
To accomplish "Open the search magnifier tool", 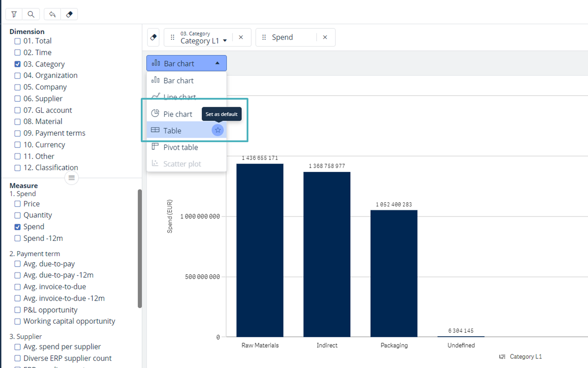I will 31,14.
